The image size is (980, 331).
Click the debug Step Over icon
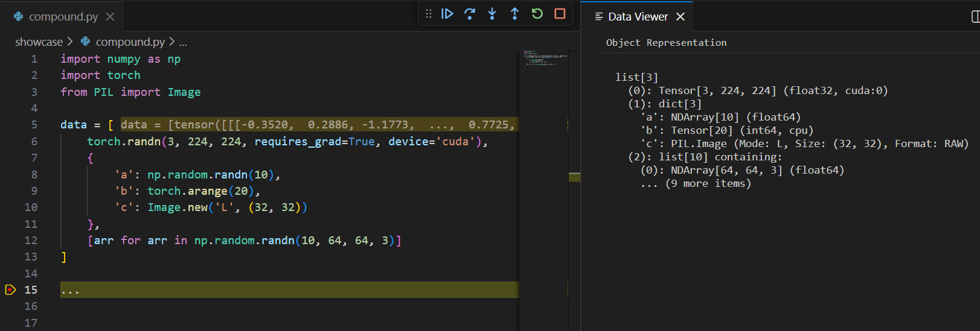tap(470, 14)
